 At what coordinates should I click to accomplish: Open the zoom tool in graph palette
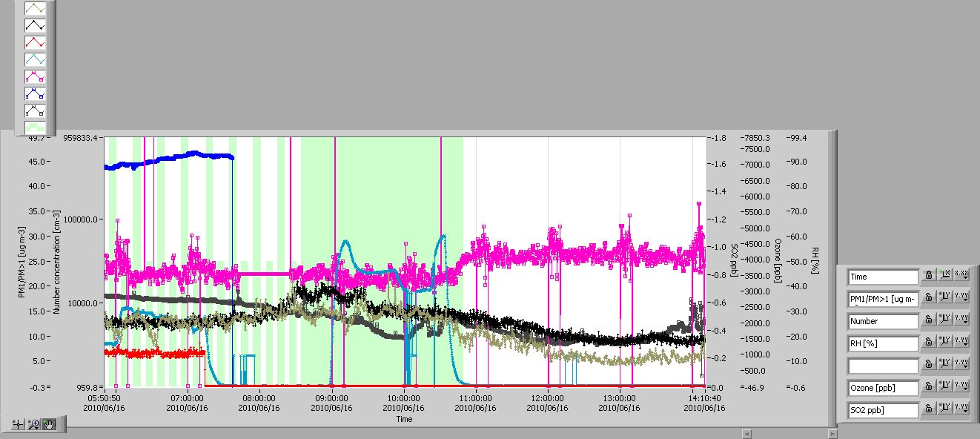[34, 425]
